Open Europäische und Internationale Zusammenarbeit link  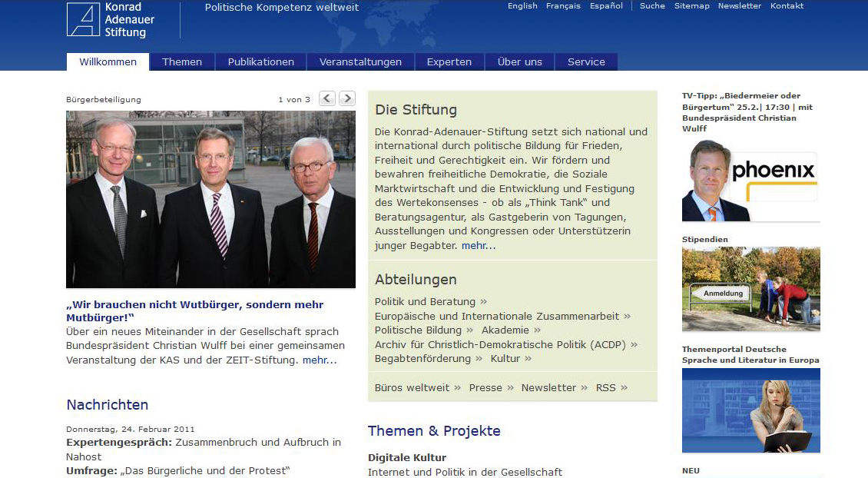(x=497, y=316)
